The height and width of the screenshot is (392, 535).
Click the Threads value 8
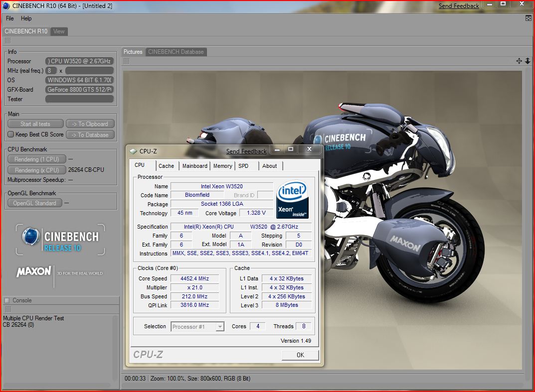[x=303, y=326]
